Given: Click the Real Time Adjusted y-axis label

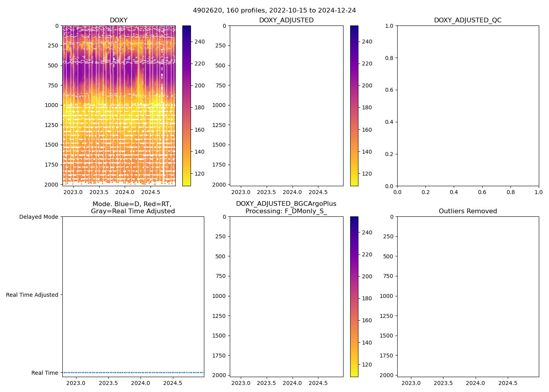Looking at the screenshot, I should pyautogui.click(x=32, y=295).
